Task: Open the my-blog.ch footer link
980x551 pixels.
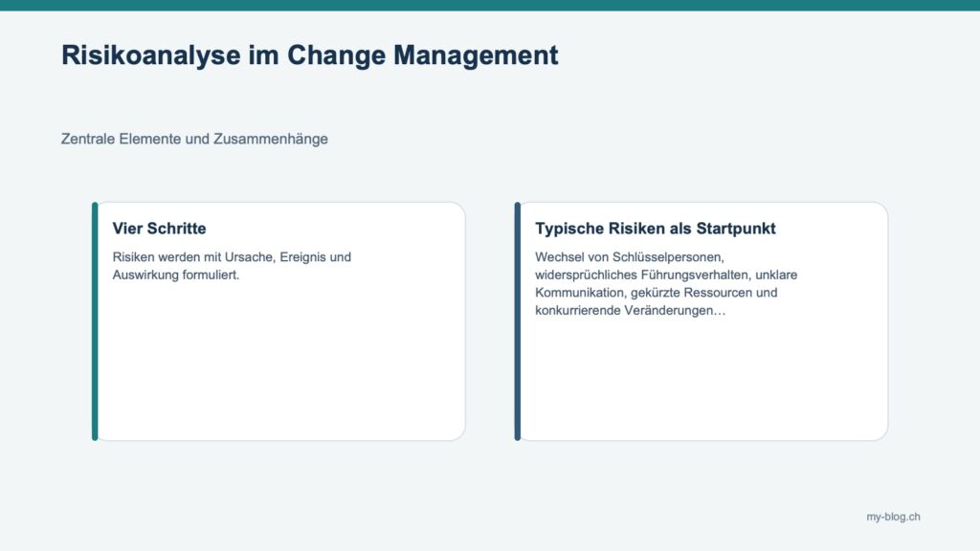Action: click(893, 517)
